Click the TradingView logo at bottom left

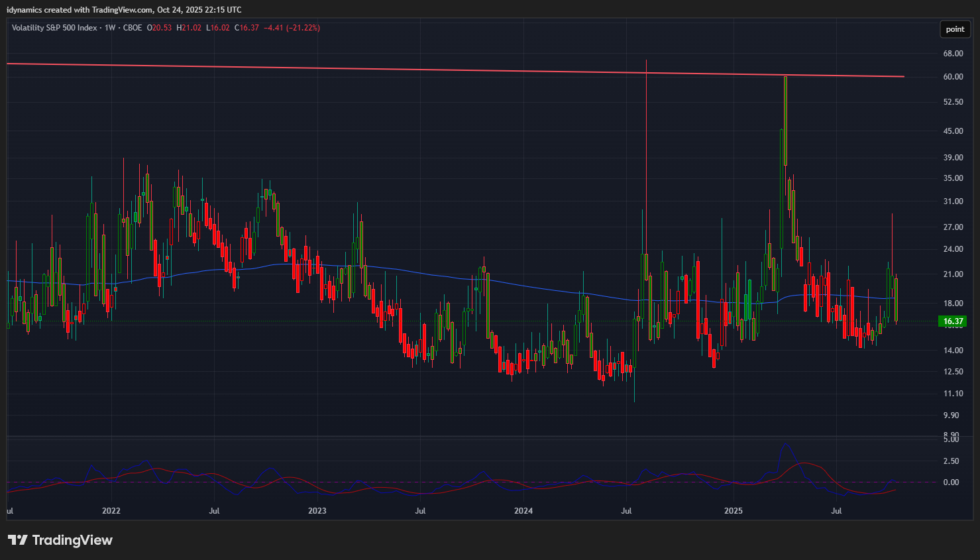(60, 540)
